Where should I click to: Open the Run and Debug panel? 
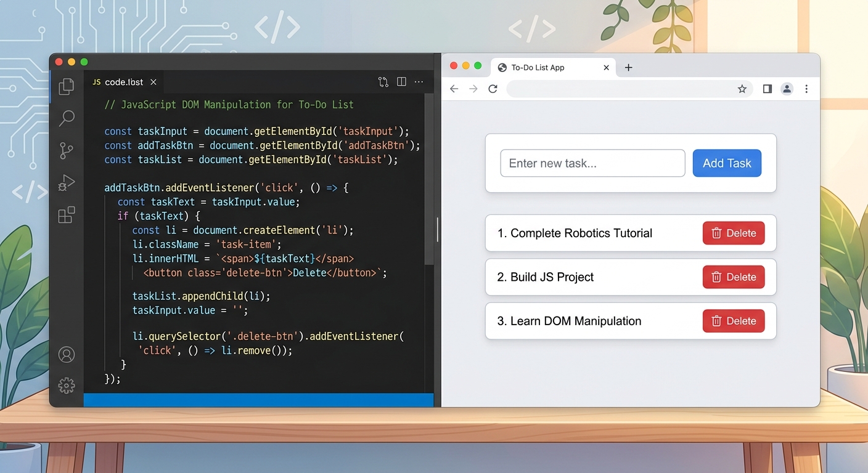[66, 182]
